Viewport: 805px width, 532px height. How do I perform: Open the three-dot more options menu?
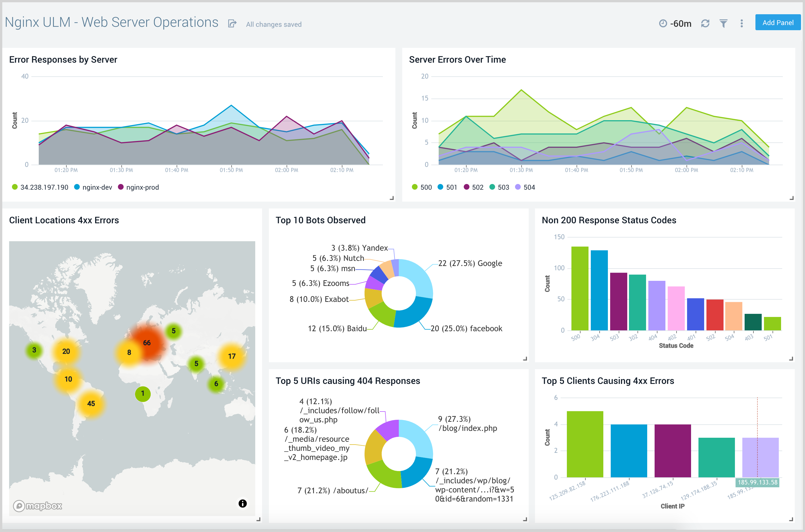[741, 23]
